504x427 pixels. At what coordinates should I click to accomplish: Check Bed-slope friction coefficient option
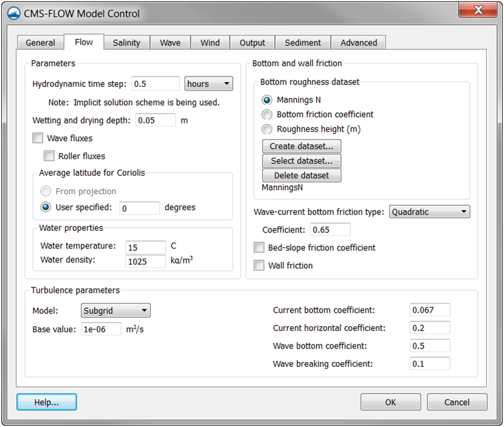coord(259,248)
